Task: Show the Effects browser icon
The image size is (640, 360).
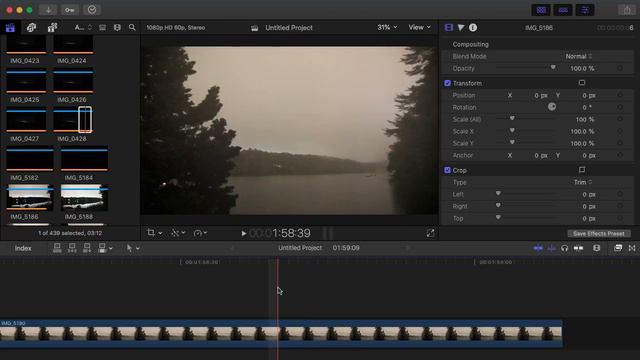Action: (618, 248)
